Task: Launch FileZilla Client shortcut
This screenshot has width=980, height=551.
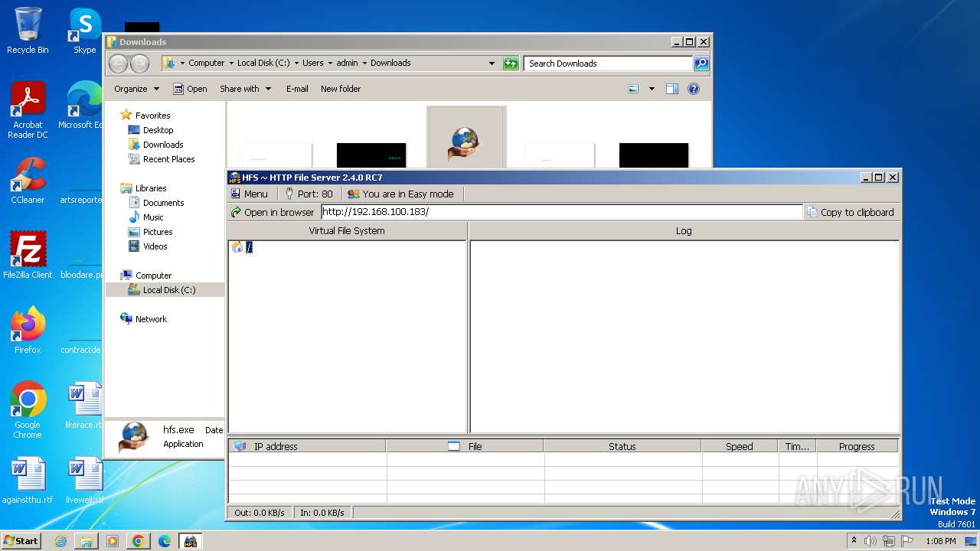Action: (28, 255)
